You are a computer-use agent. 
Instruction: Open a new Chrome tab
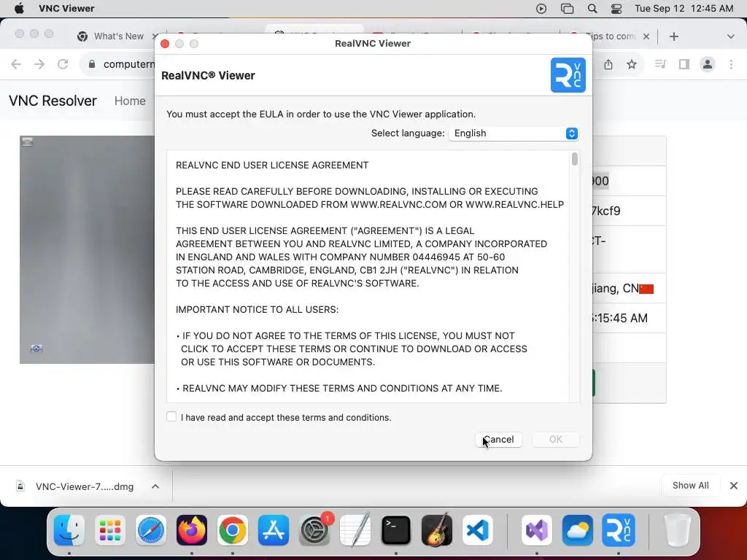tap(673, 36)
